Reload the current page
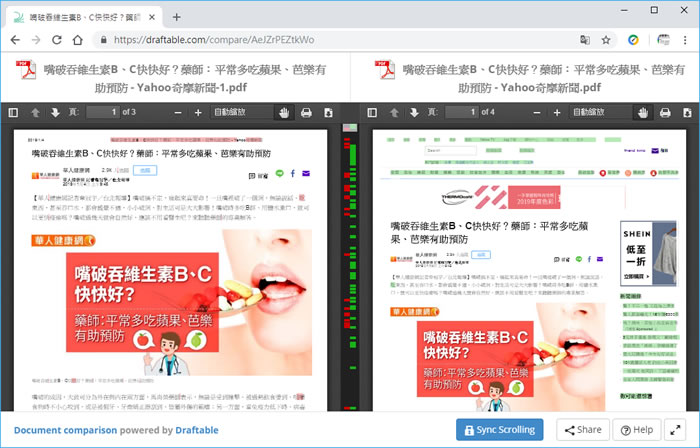This screenshot has width=700, height=448. [57, 40]
